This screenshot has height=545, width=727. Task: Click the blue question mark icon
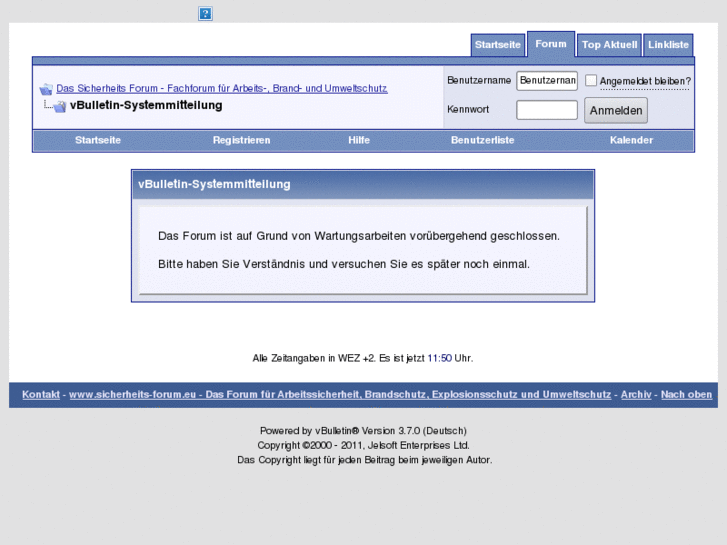tap(205, 13)
